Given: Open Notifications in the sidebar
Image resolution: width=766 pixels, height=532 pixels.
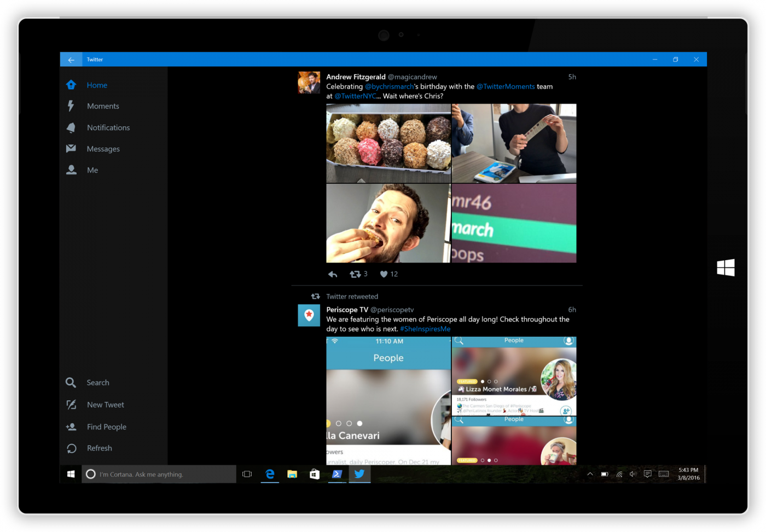Looking at the screenshot, I should coord(108,127).
